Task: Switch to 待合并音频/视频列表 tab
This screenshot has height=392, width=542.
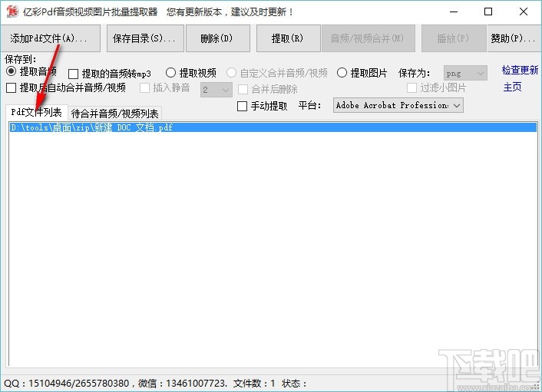Action: pyautogui.click(x=114, y=114)
